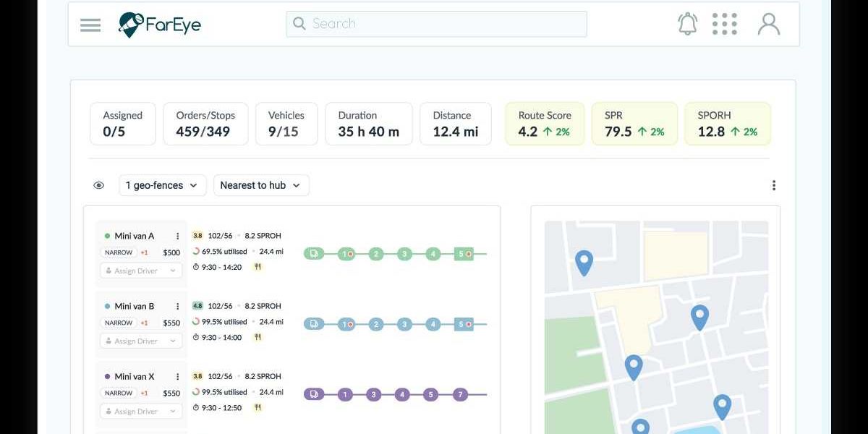The height and width of the screenshot is (434, 868).
Task: Click the depot icon on Mini van A route
Action: (313, 254)
